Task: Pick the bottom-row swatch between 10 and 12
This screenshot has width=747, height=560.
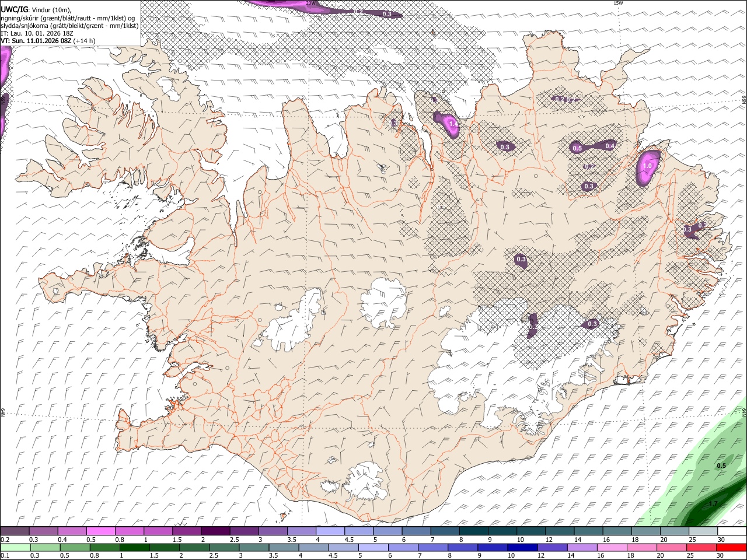Action: (x=522, y=547)
